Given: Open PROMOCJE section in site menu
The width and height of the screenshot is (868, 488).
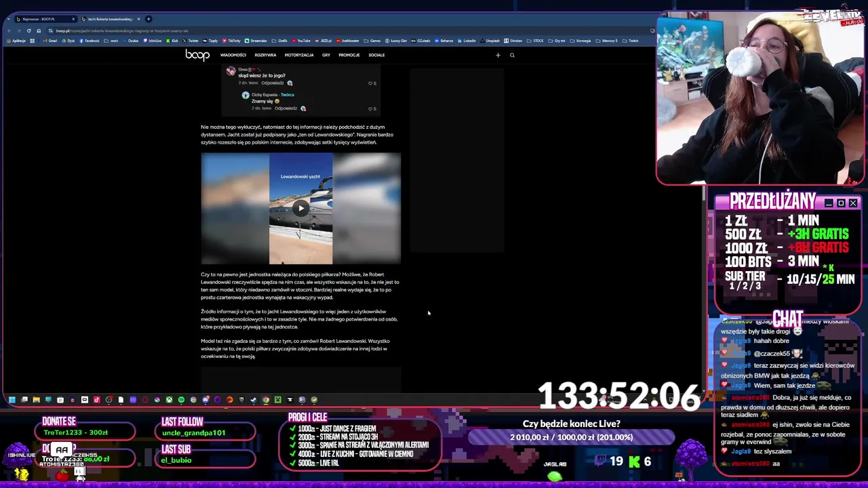Looking at the screenshot, I should 349,55.
